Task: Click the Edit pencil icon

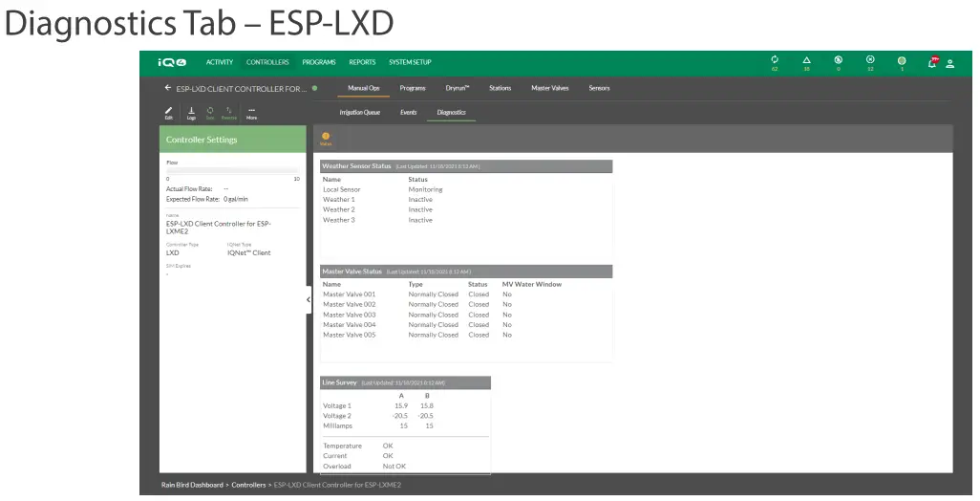Action: (169, 113)
